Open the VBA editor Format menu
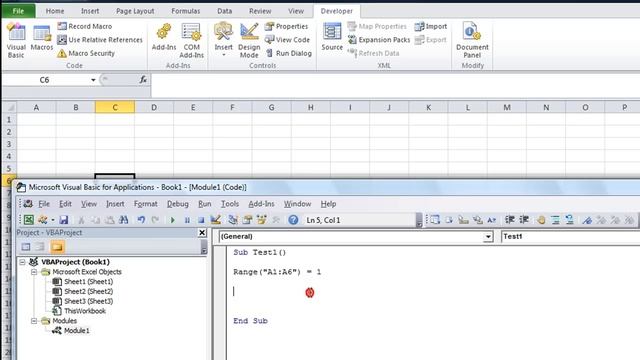This screenshot has height=360, width=640. click(145, 204)
